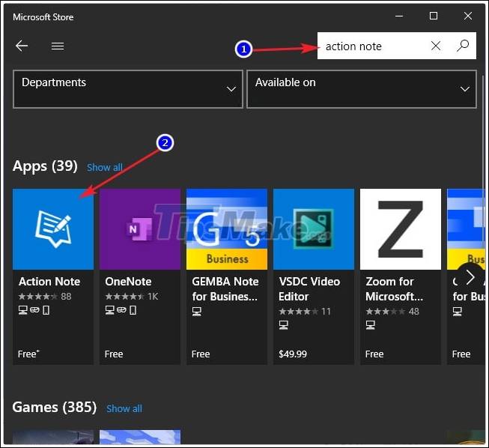Open the first game thumbnail under Games
This screenshot has height=448, width=489.
click(x=53, y=437)
